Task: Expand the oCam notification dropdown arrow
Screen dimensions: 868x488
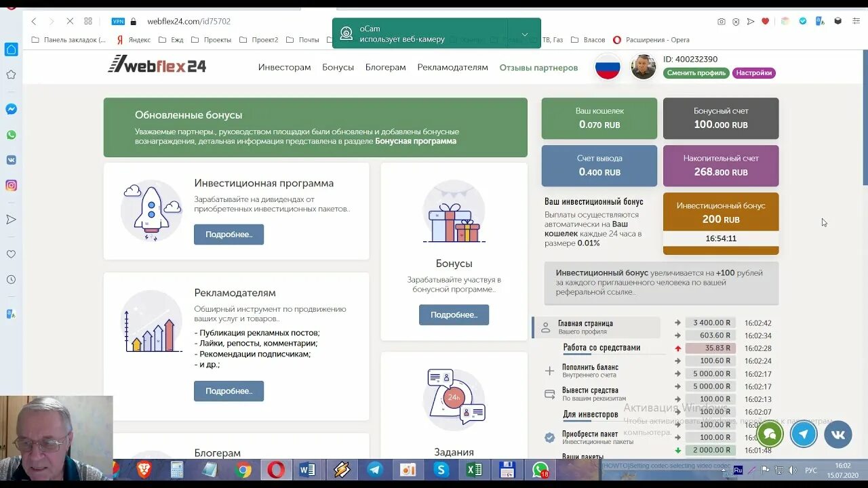Action: tap(524, 34)
